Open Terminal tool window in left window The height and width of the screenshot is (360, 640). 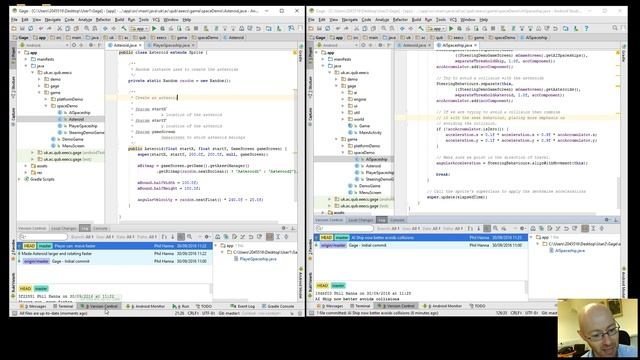[63, 306]
